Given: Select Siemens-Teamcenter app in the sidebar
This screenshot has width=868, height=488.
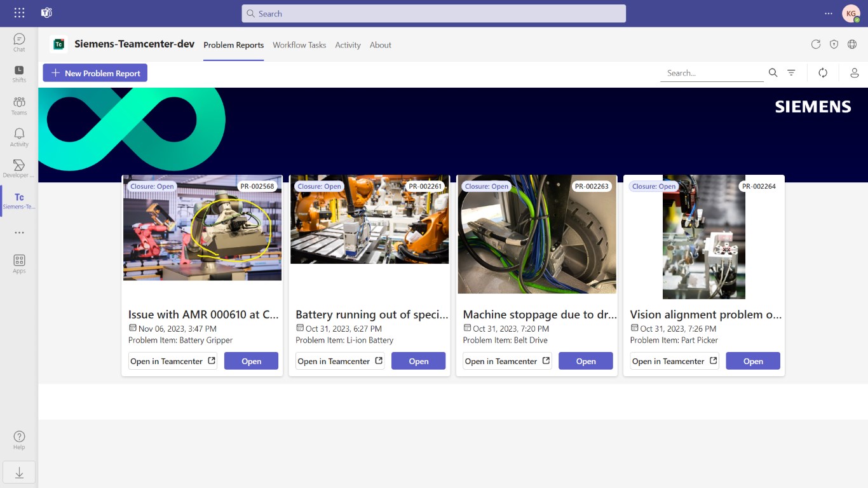Looking at the screenshot, I should coord(19,201).
